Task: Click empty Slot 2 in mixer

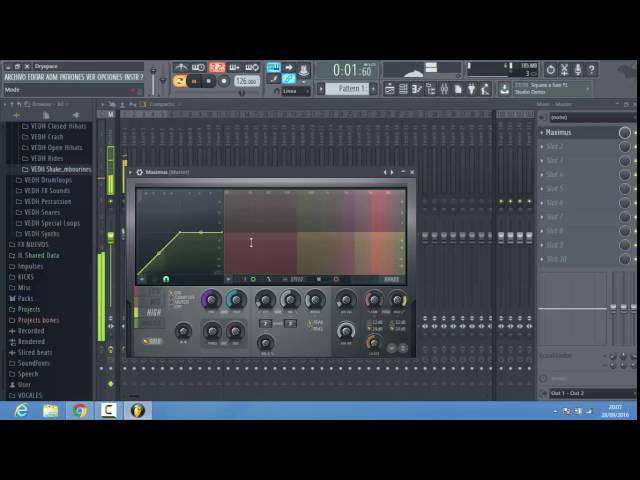Action: [580, 147]
